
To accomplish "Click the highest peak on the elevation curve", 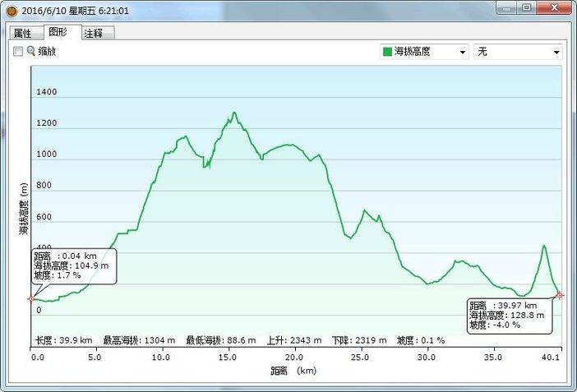I will (234, 113).
